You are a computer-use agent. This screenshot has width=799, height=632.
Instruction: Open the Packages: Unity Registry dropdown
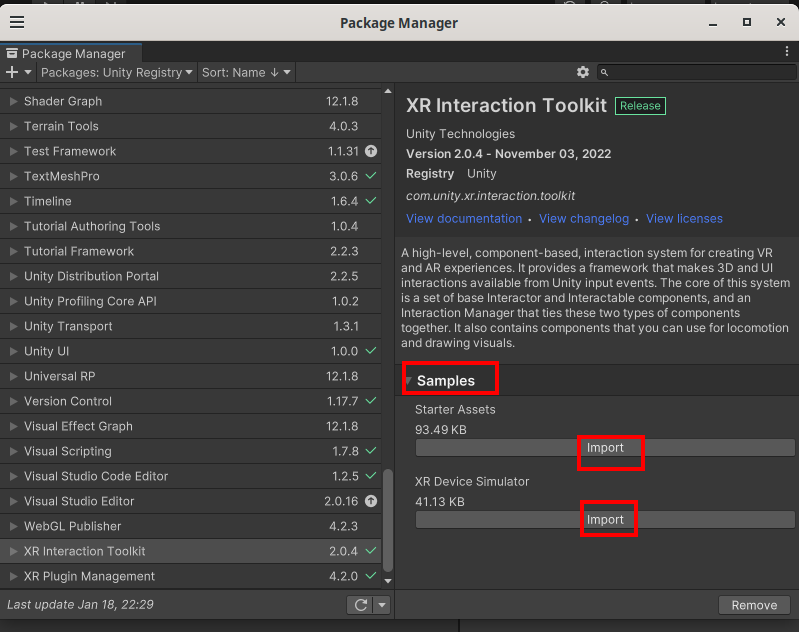[117, 72]
